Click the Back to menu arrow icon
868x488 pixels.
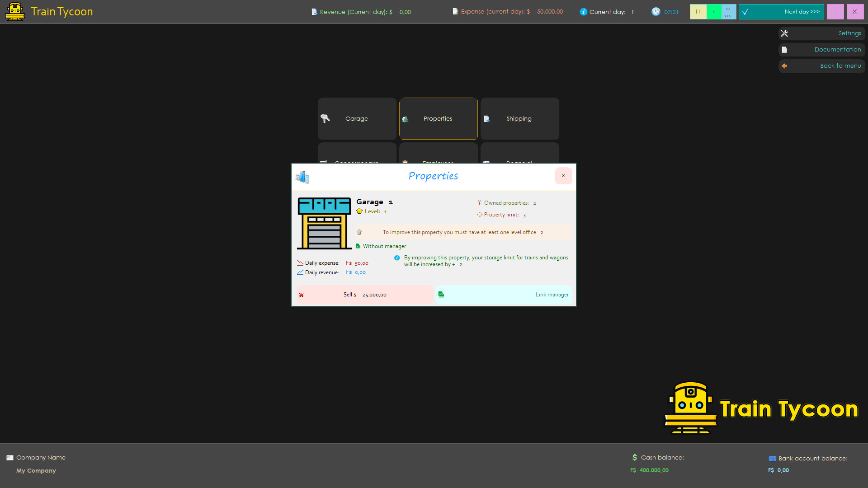tap(785, 66)
